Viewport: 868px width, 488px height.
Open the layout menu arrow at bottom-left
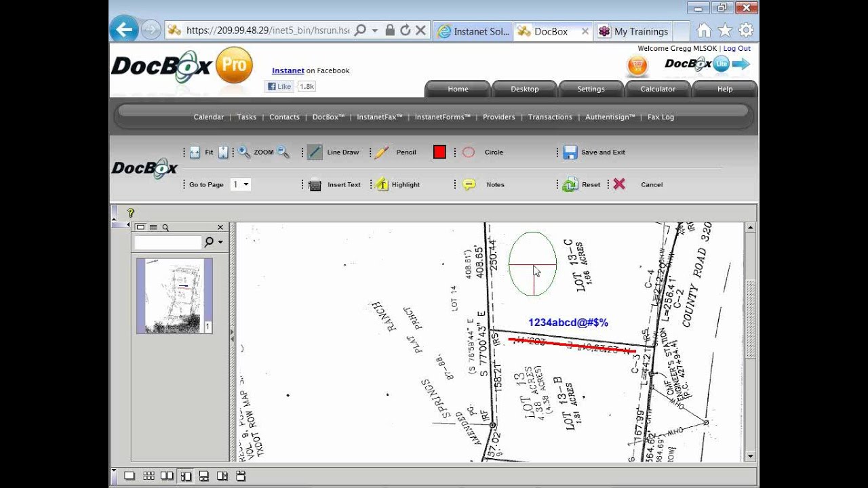[113, 470]
